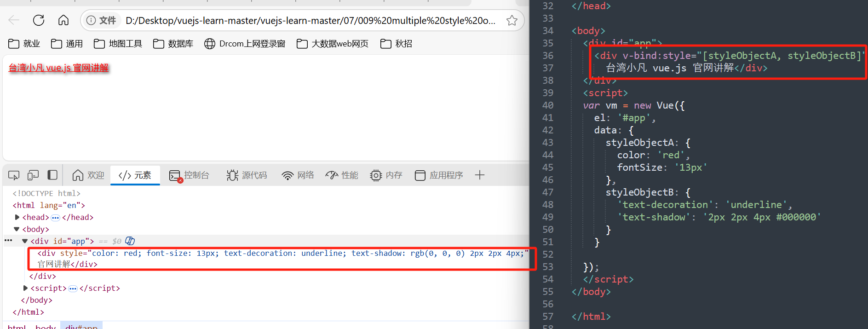Click plus icon to add DevTools tool

pyautogui.click(x=480, y=175)
